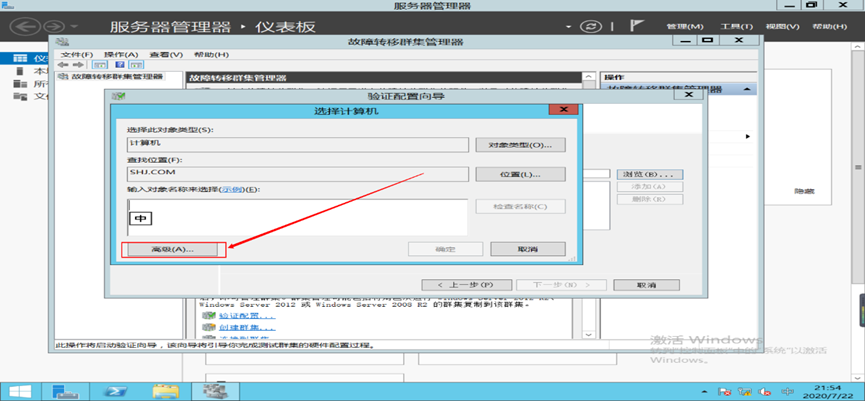Expand the actions pane submenu arrow
The image size is (865, 401).
click(x=748, y=136)
